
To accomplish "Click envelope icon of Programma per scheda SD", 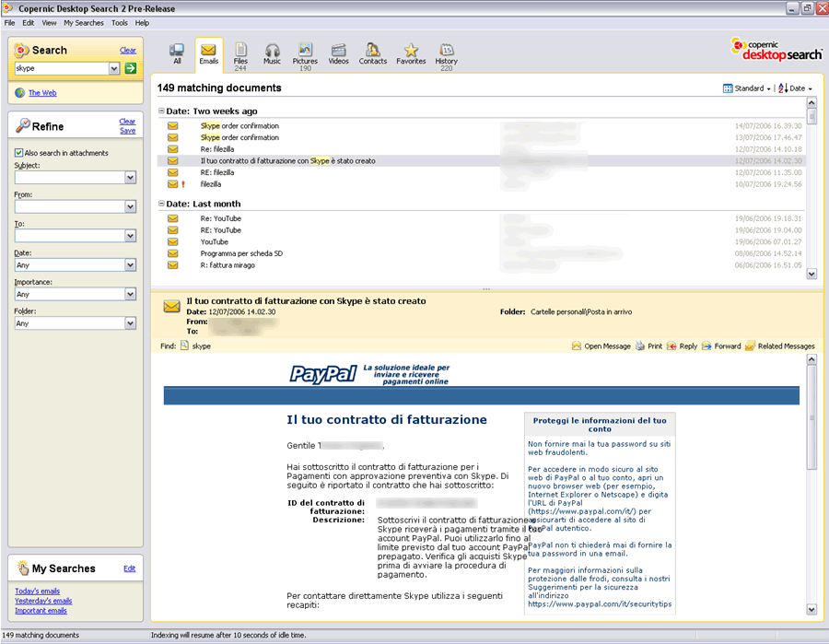I will (173, 253).
